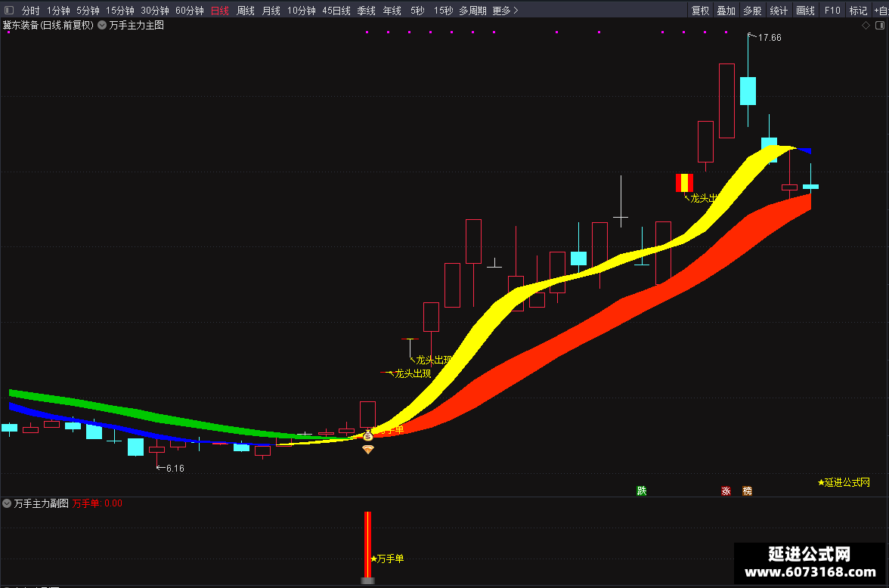Click the orange diamond marker below candle

point(368,450)
